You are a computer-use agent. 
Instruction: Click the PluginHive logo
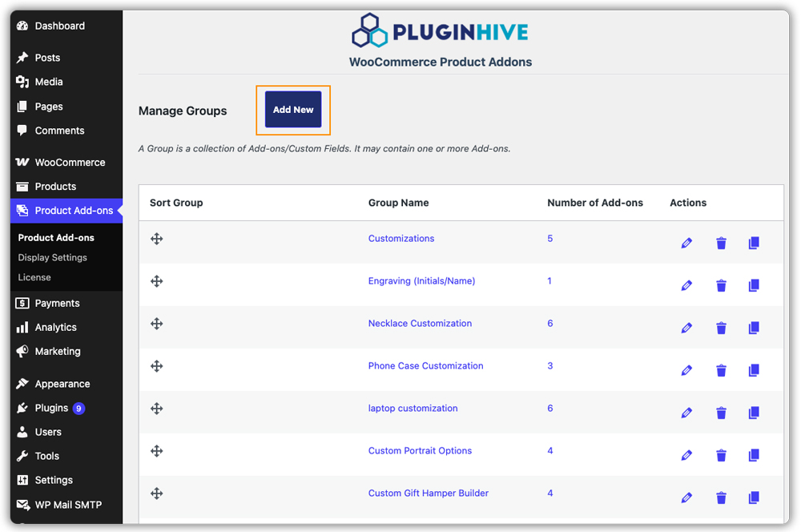pos(440,30)
